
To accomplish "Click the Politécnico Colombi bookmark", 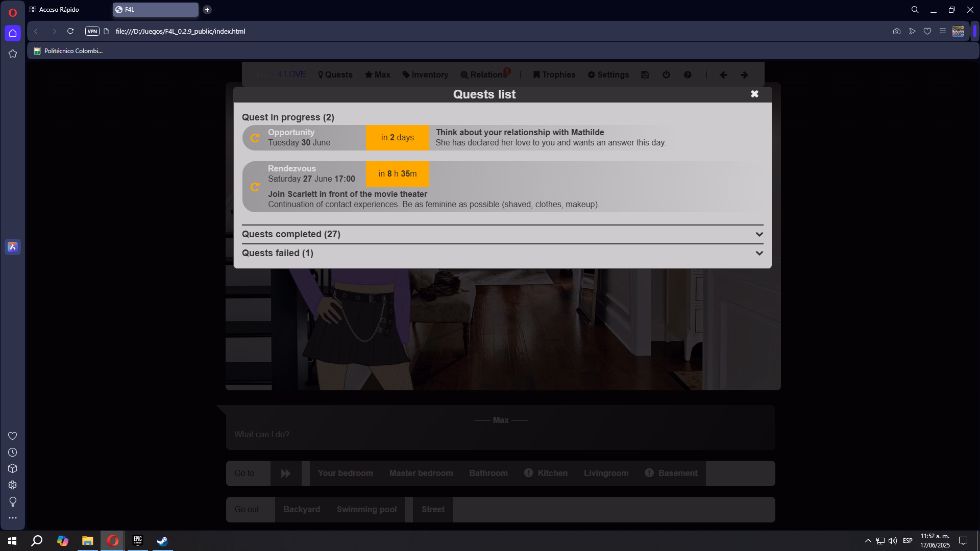I will click(x=68, y=51).
